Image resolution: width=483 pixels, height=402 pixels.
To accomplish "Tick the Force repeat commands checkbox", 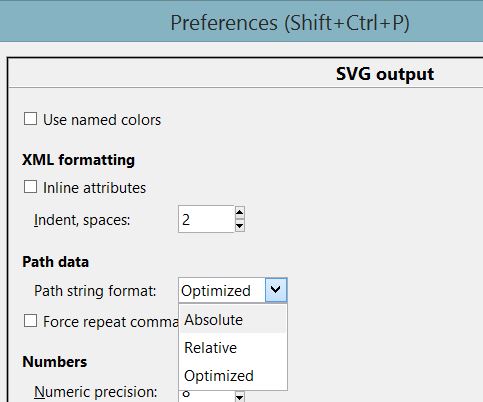I will tap(30, 321).
